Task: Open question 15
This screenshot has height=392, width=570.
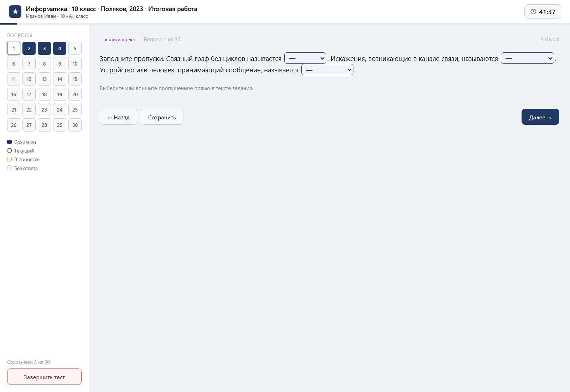Action: tap(75, 79)
